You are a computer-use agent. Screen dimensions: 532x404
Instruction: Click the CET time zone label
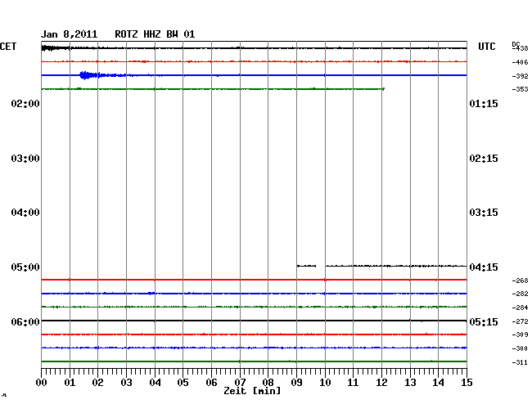8,47
